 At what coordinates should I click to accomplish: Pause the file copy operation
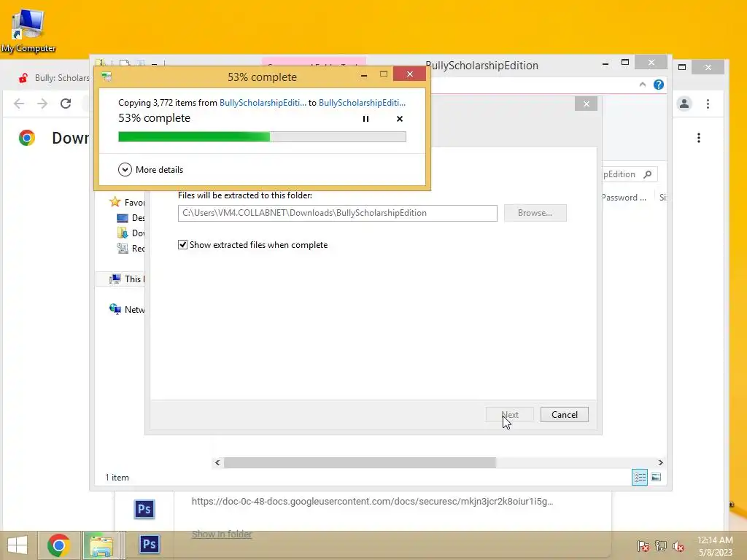tap(365, 119)
